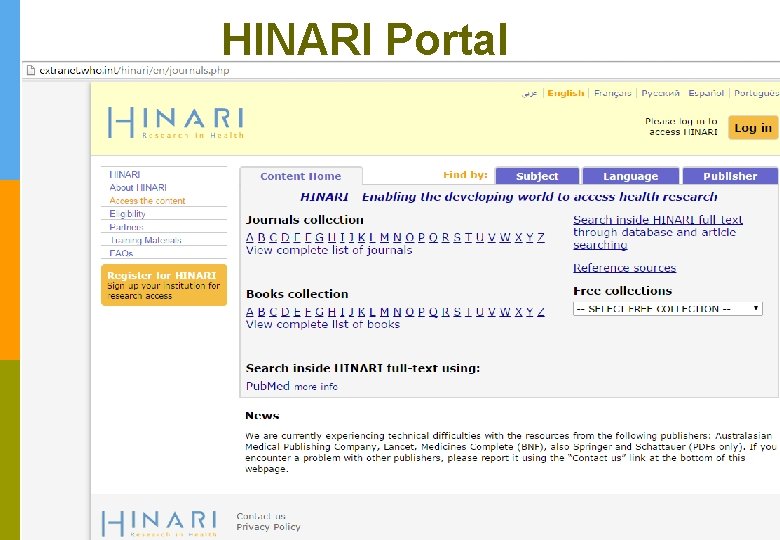The image size is (780, 540).
Task: Open FAQs in the sidebar
Action: [121, 253]
